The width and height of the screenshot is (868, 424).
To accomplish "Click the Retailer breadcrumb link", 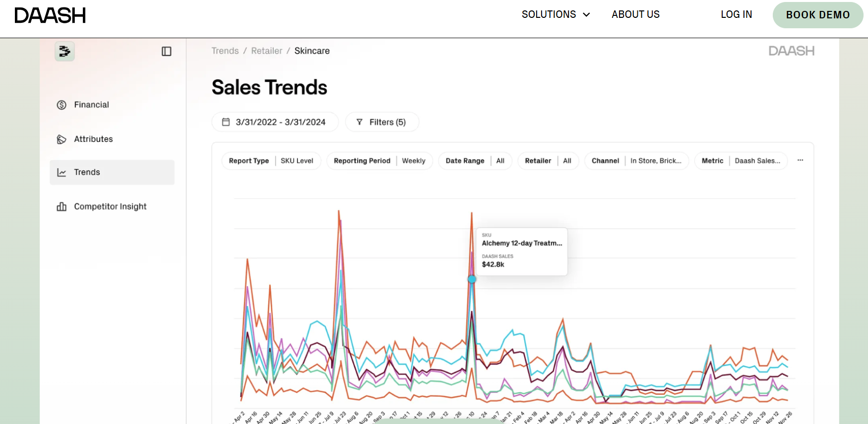I will click(266, 51).
